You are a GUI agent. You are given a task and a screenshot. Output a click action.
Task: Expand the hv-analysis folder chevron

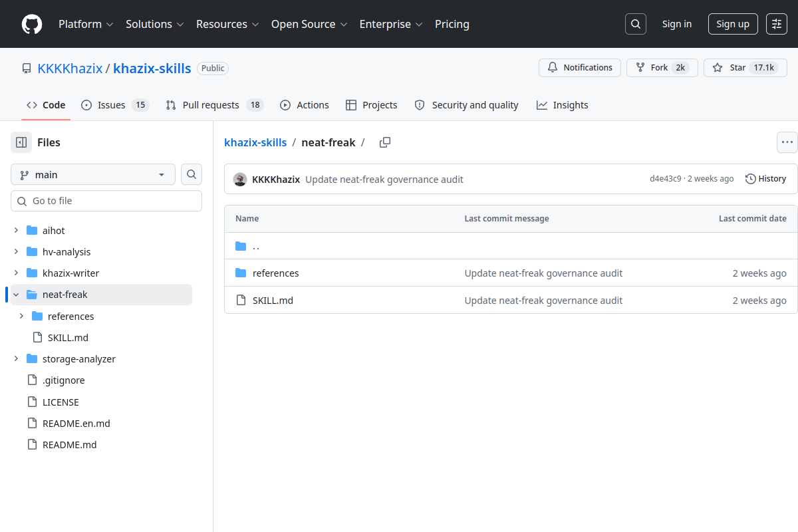click(16, 252)
